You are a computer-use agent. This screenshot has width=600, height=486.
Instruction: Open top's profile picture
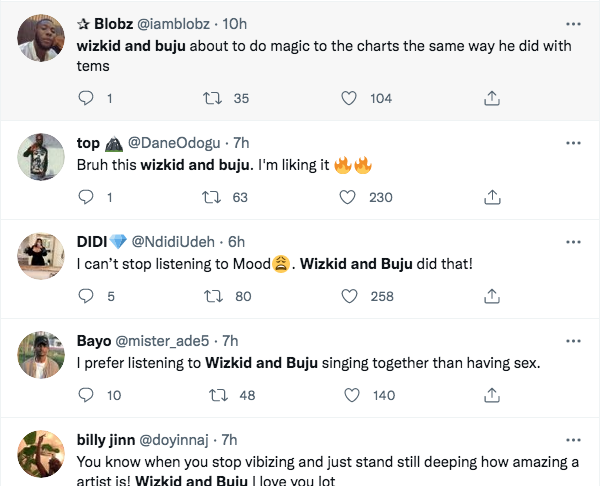click(40, 155)
